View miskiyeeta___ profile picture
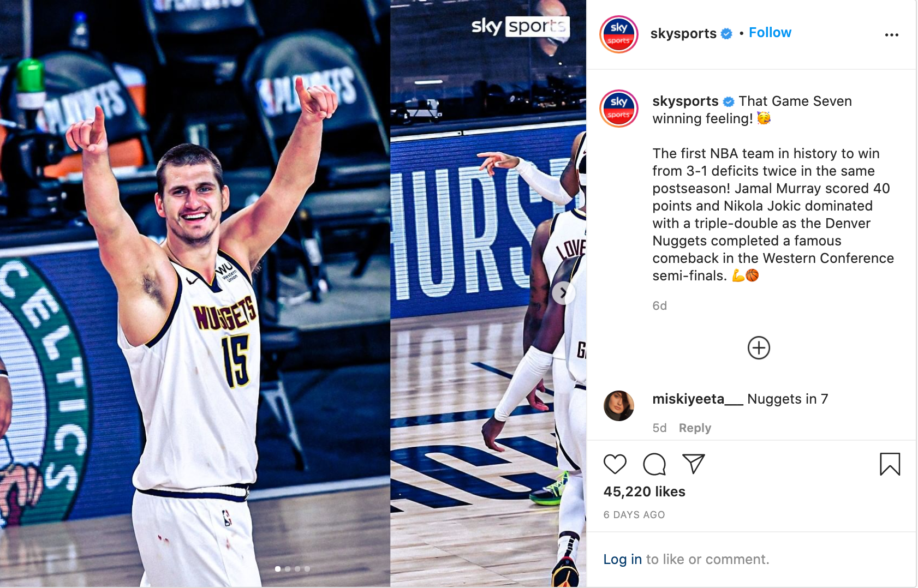 click(618, 406)
